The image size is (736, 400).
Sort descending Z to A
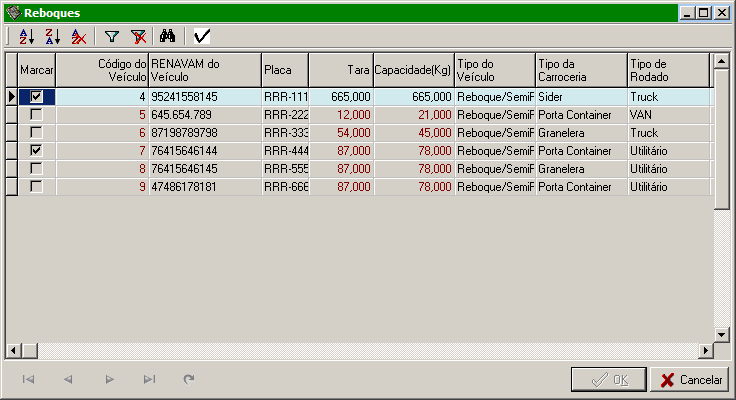coord(53,36)
